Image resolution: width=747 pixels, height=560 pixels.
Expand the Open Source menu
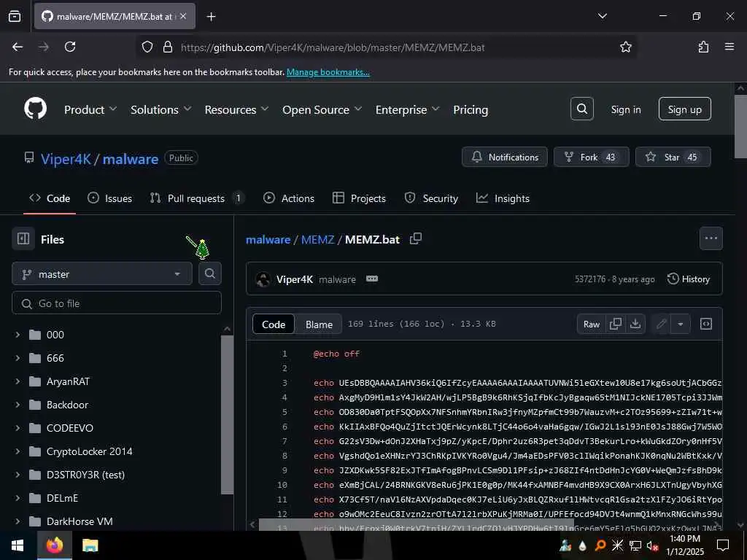(x=322, y=109)
